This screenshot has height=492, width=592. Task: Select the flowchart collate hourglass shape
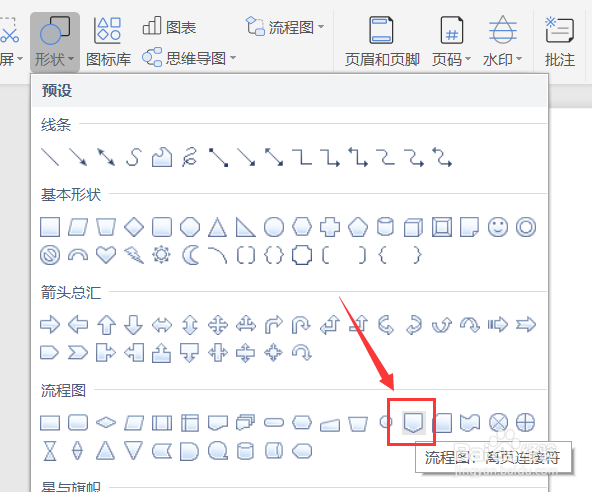click(x=50, y=451)
